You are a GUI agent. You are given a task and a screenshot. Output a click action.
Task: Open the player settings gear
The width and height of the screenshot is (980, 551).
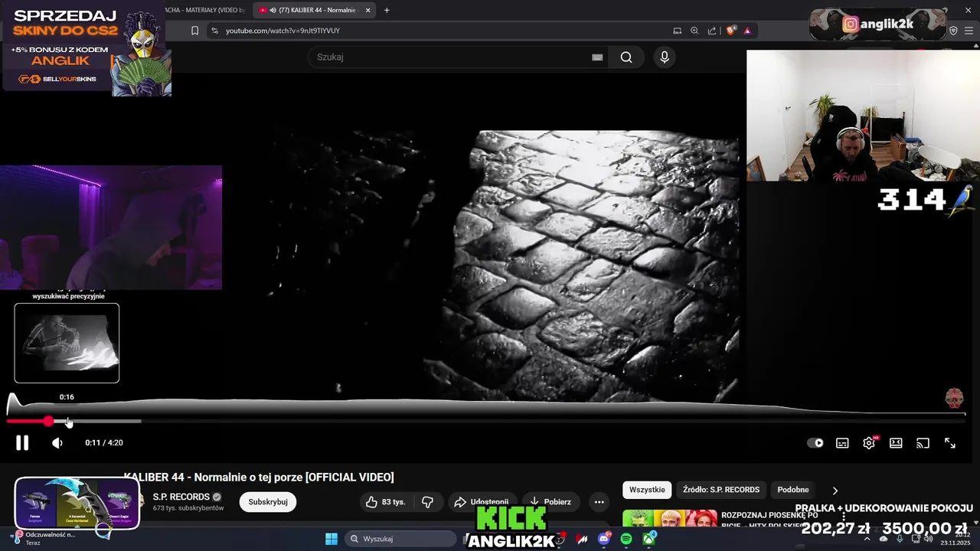(x=869, y=443)
